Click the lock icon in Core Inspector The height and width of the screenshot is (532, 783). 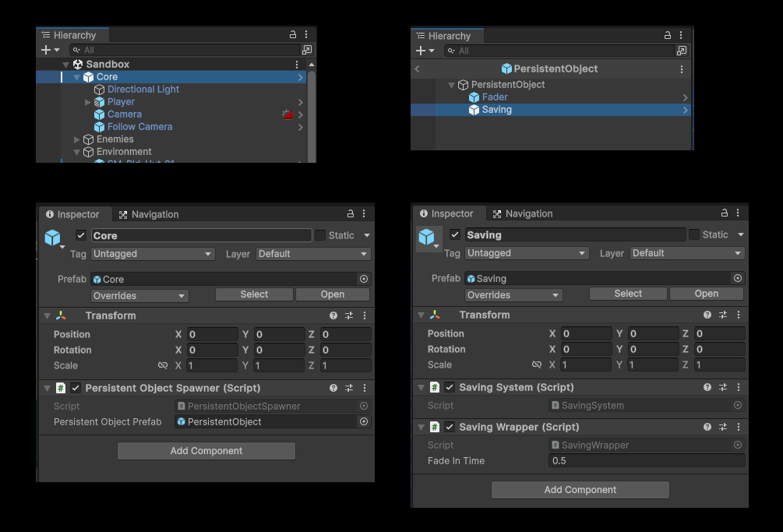pyautogui.click(x=351, y=213)
